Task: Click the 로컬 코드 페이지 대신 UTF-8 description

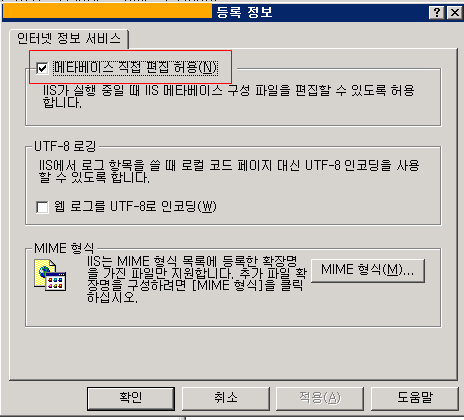Action: (229, 171)
